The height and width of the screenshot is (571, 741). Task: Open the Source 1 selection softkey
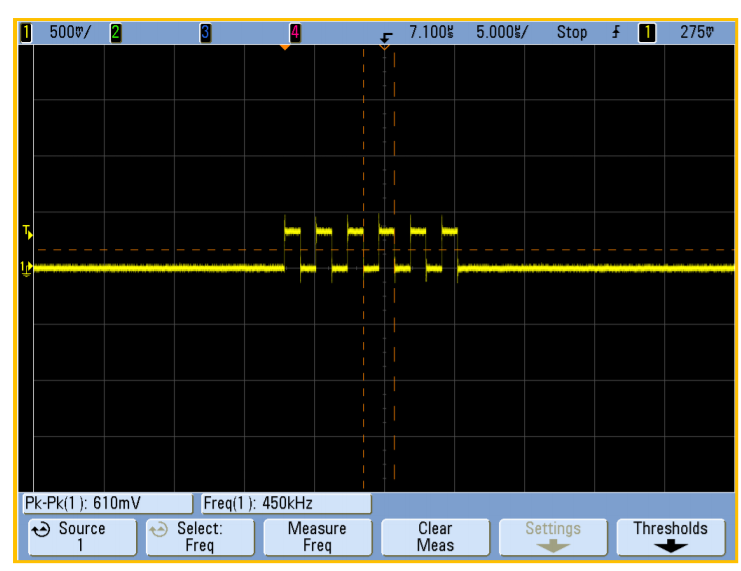(81, 536)
